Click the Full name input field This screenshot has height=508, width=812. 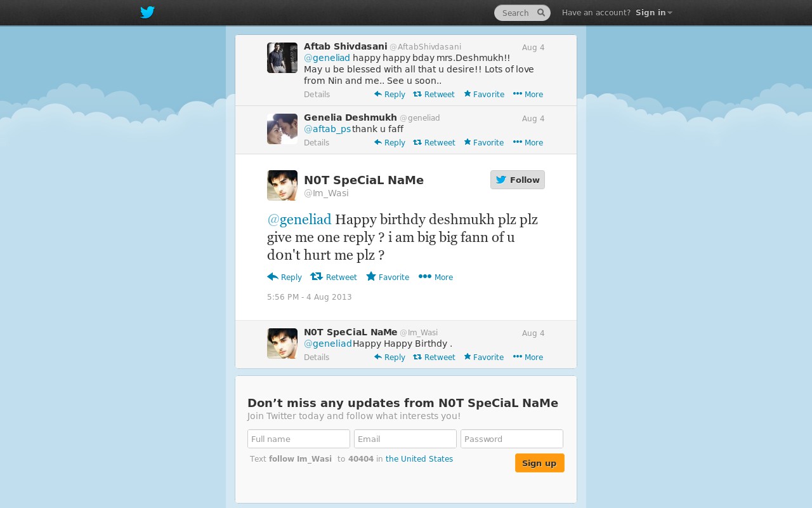pos(299,439)
